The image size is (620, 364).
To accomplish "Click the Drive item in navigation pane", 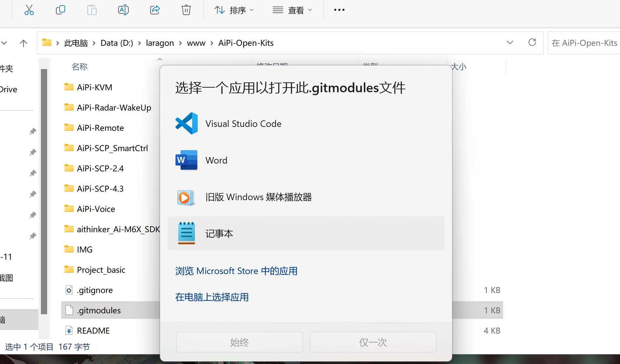I will (x=9, y=89).
